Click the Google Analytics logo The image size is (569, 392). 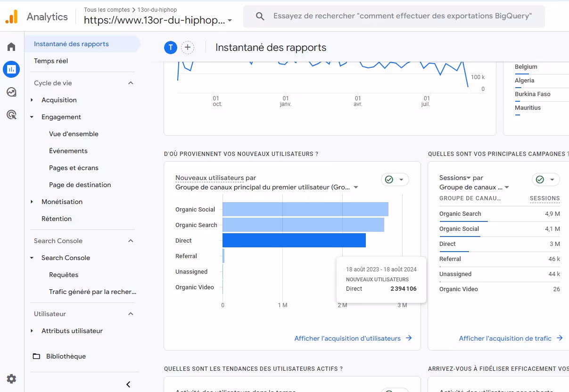12,17
